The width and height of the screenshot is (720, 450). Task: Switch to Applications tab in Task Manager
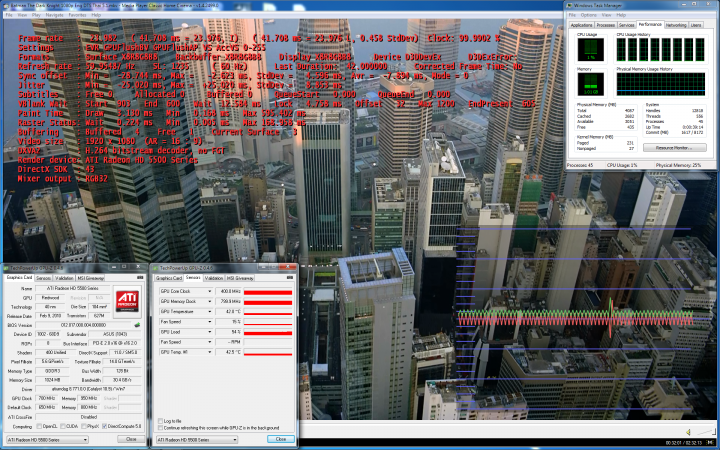(x=581, y=25)
